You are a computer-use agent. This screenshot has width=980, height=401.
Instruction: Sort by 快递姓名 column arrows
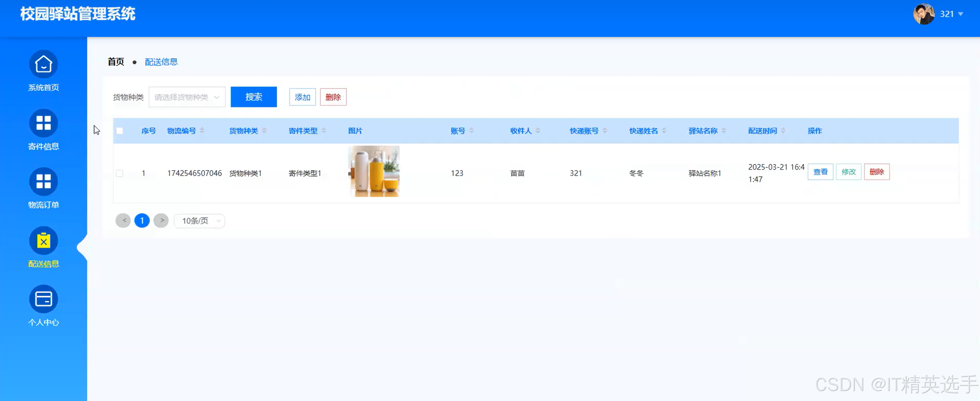(664, 130)
